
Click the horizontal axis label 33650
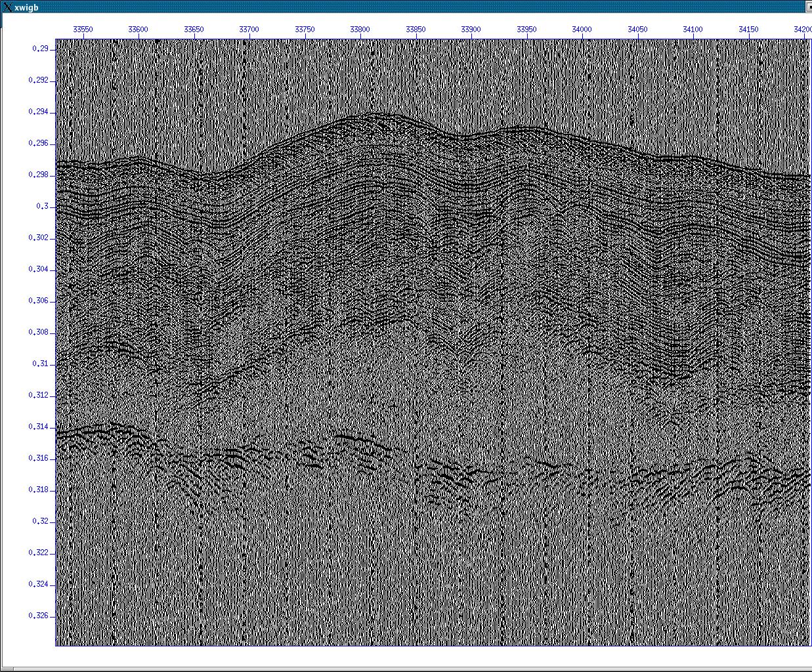click(194, 30)
